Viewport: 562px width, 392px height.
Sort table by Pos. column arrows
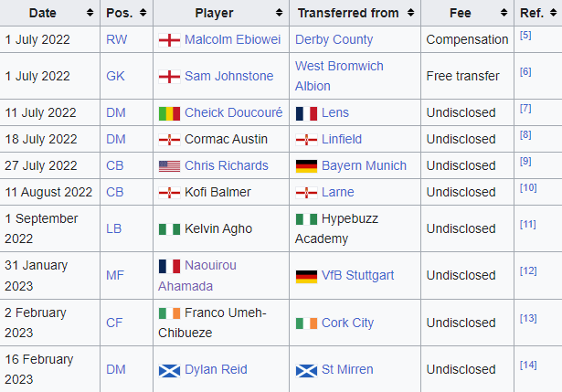click(143, 13)
